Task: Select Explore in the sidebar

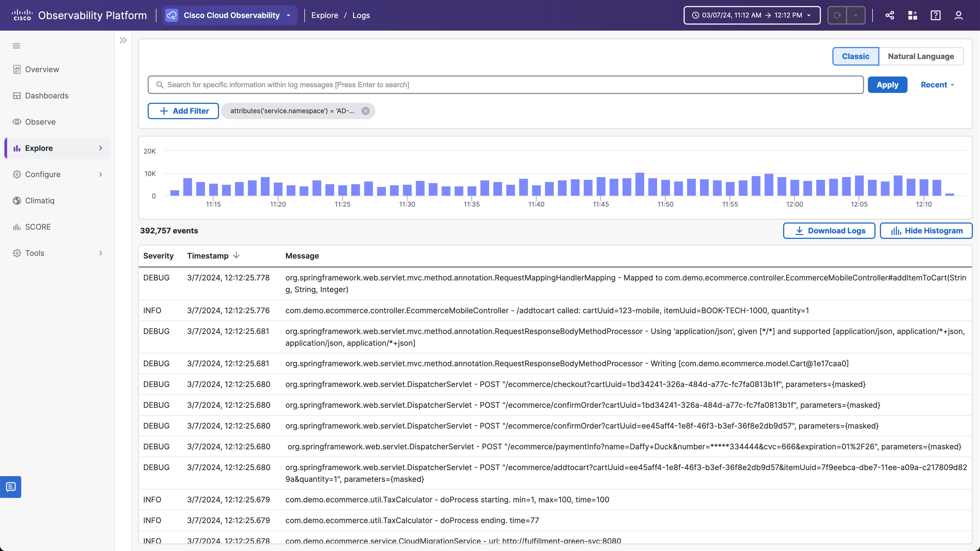Action: pos(57,148)
